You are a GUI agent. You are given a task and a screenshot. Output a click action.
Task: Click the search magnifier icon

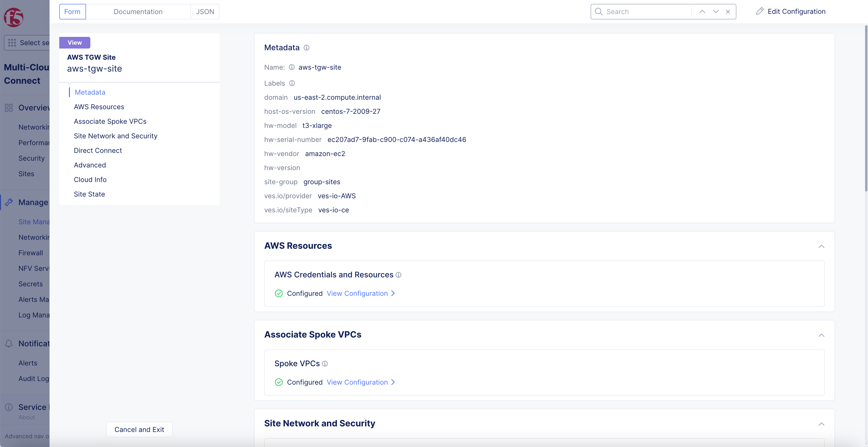pyautogui.click(x=598, y=12)
